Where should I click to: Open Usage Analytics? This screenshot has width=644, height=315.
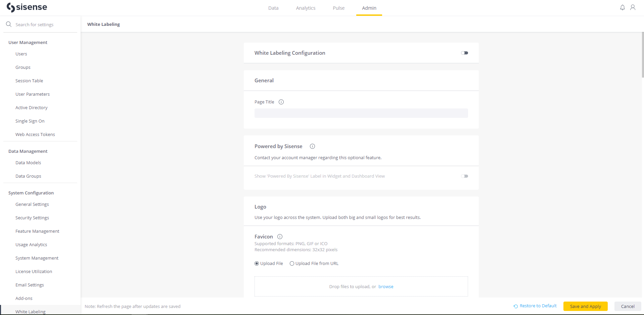point(31,245)
